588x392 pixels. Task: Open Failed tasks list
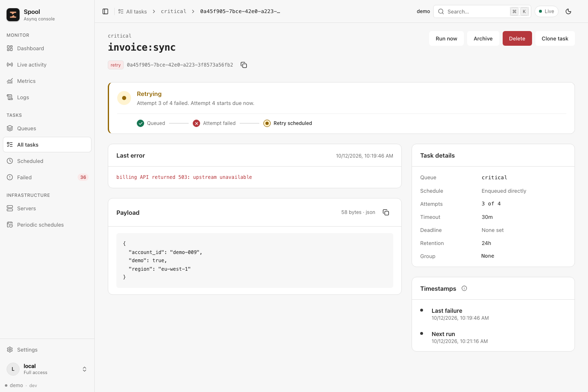pyautogui.click(x=47, y=177)
